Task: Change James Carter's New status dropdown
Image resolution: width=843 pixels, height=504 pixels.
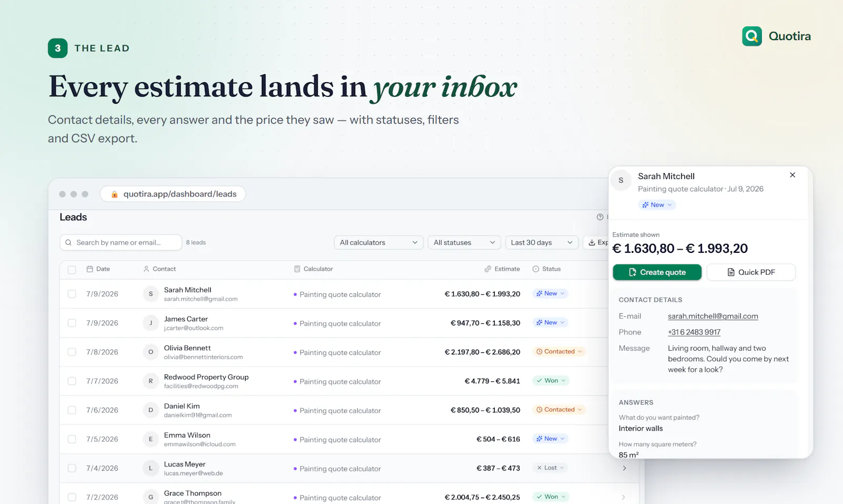Action: click(x=550, y=323)
